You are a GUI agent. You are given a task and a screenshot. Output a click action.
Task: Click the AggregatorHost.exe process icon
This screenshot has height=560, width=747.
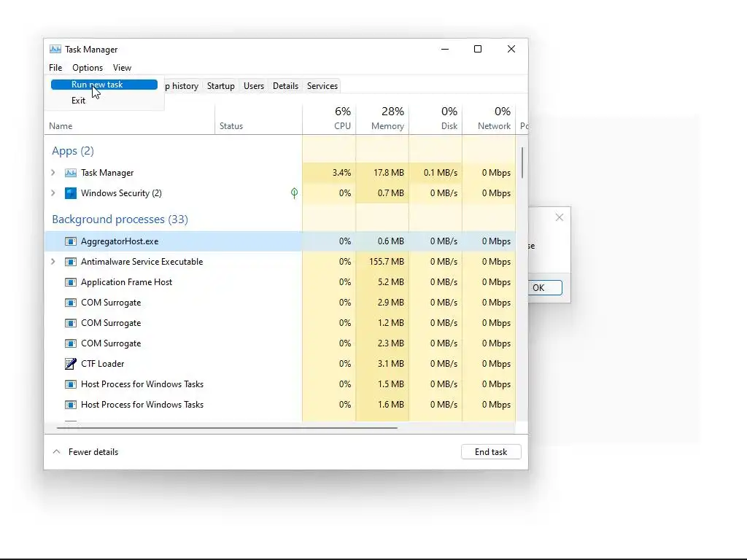click(x=71, y=241)
